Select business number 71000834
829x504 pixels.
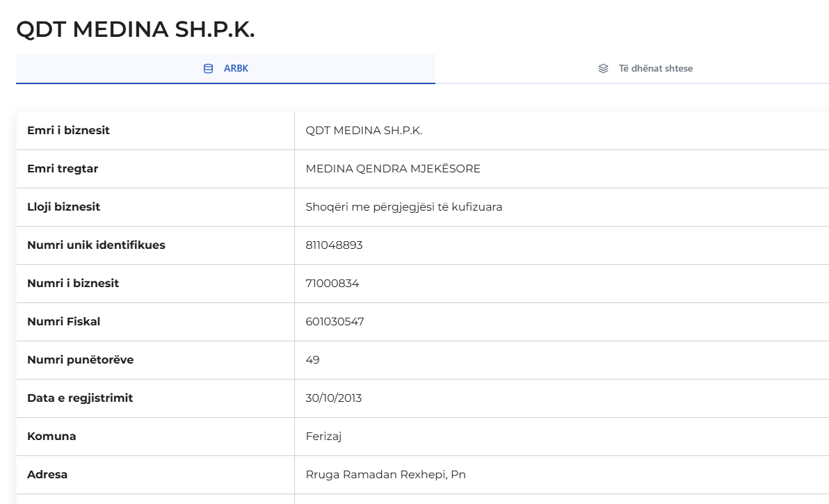(x=332, y=283)
